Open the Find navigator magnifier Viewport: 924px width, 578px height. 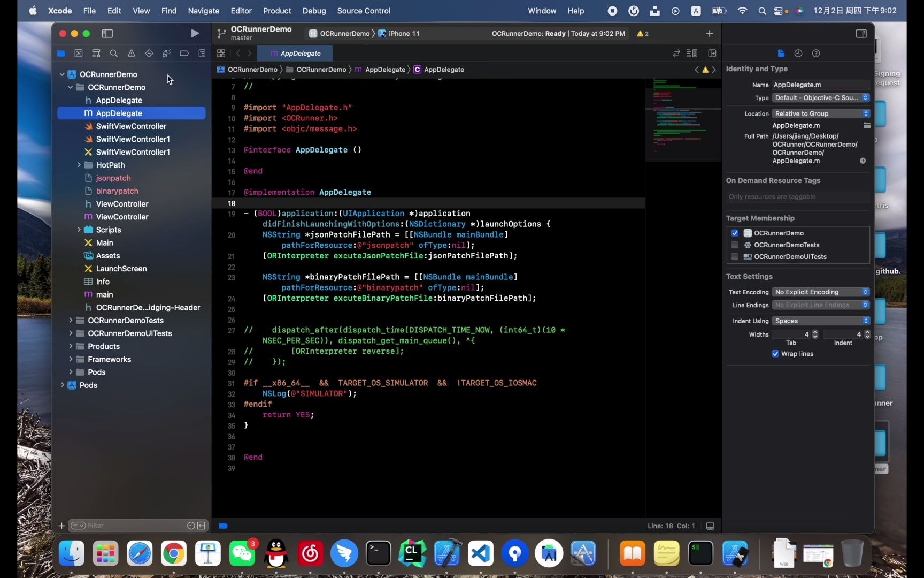(x=114, y=53)
